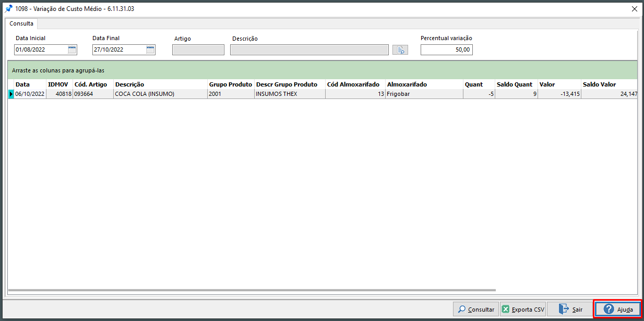Select the Valor cell -13,415
Image resolution: width=644 pixels, height=321 pixels.
pos(559,94)
